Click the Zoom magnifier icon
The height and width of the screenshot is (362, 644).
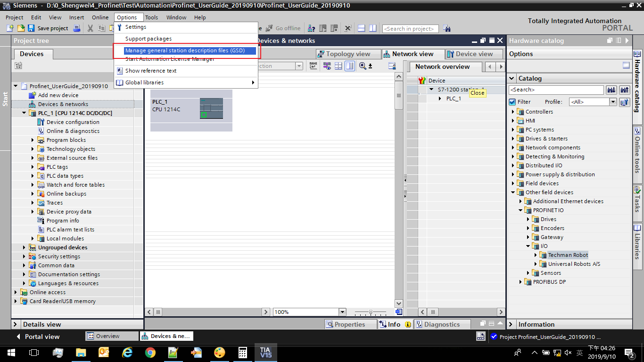click(x=363, y=66)
